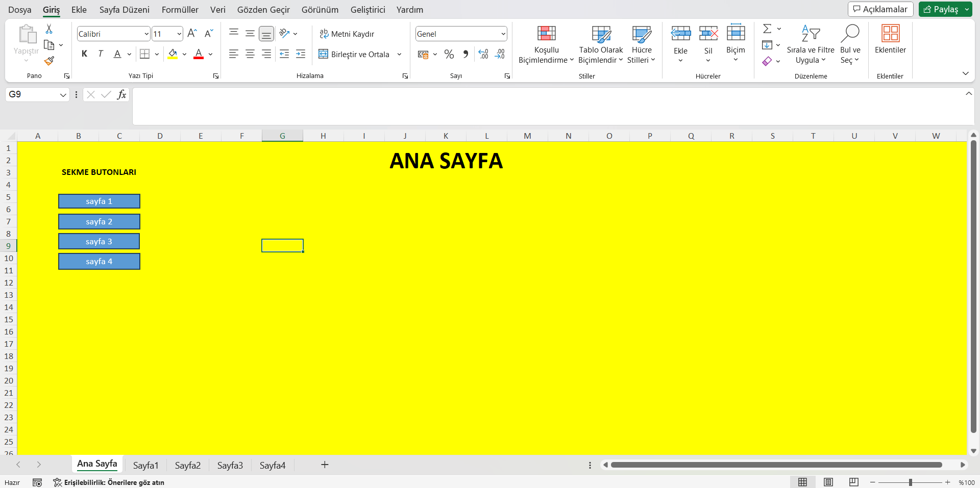
Task: Open the Açıklamalar comments button
Action: [x=880, y=9]
